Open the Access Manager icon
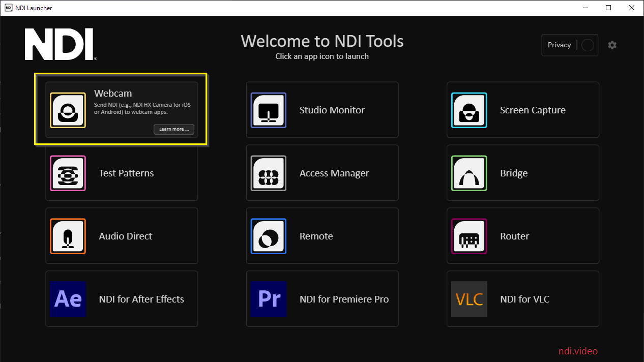Image resolution: width=644 pixels, height=362 pixels. tap(269, 173)
